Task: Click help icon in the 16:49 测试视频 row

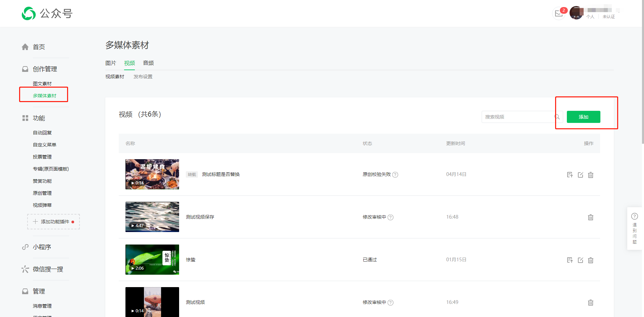Action: tap(390, 303)
